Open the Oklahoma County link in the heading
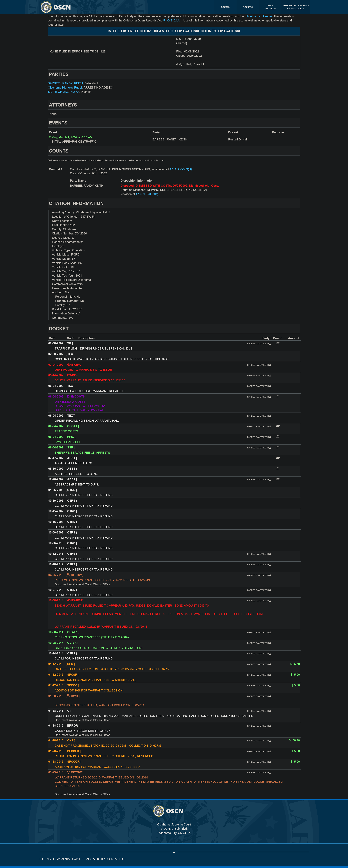The height and width of the screenshot is (868, 348). 197,31
